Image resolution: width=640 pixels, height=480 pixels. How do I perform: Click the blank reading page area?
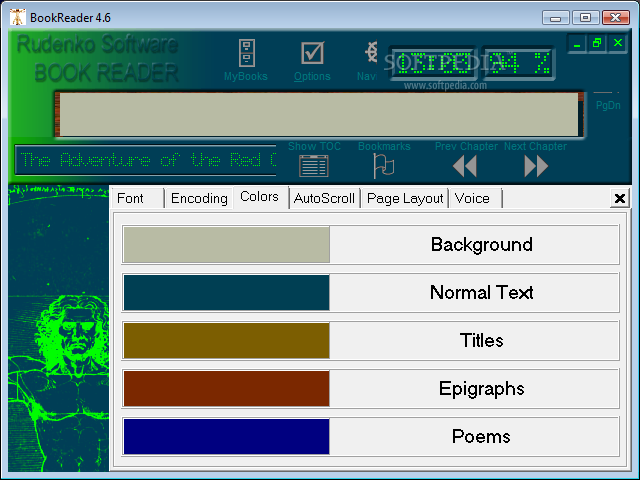pyautogui.click(x=319, y=114)
